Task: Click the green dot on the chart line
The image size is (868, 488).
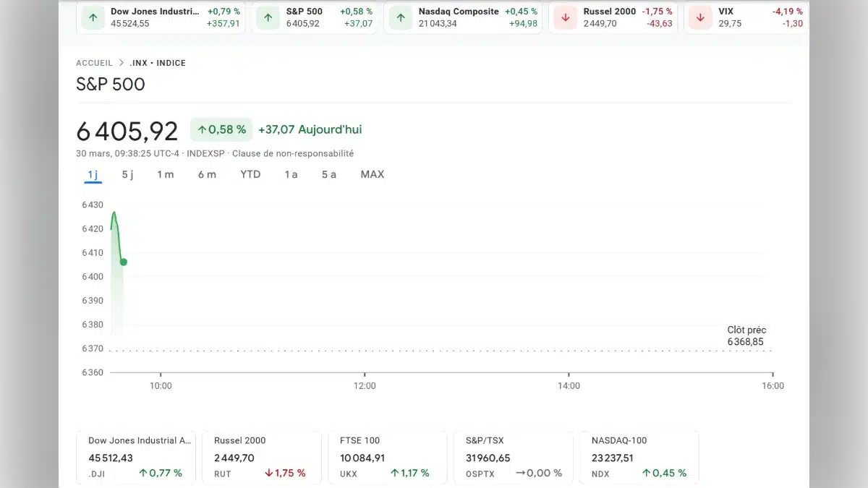Action: point(124,262)
